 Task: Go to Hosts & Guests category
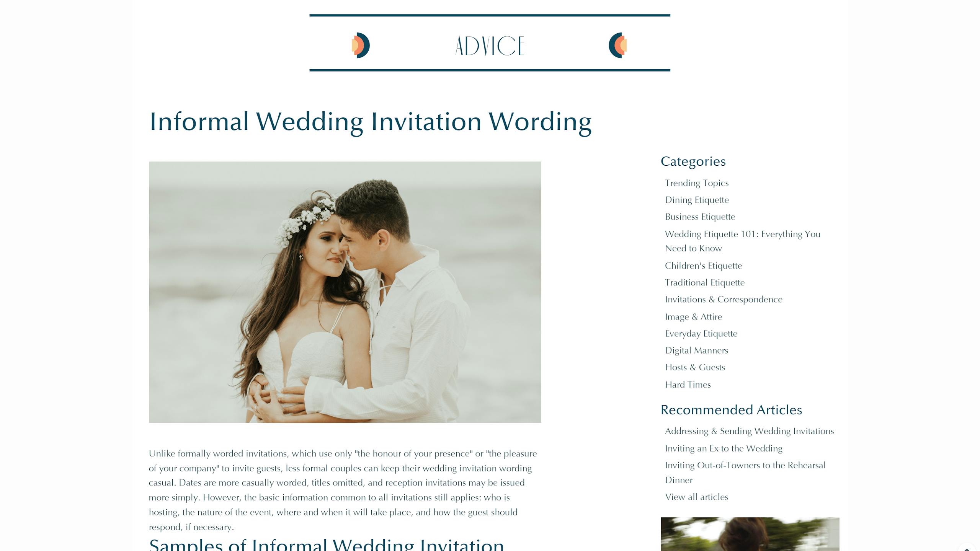point(694,367)
